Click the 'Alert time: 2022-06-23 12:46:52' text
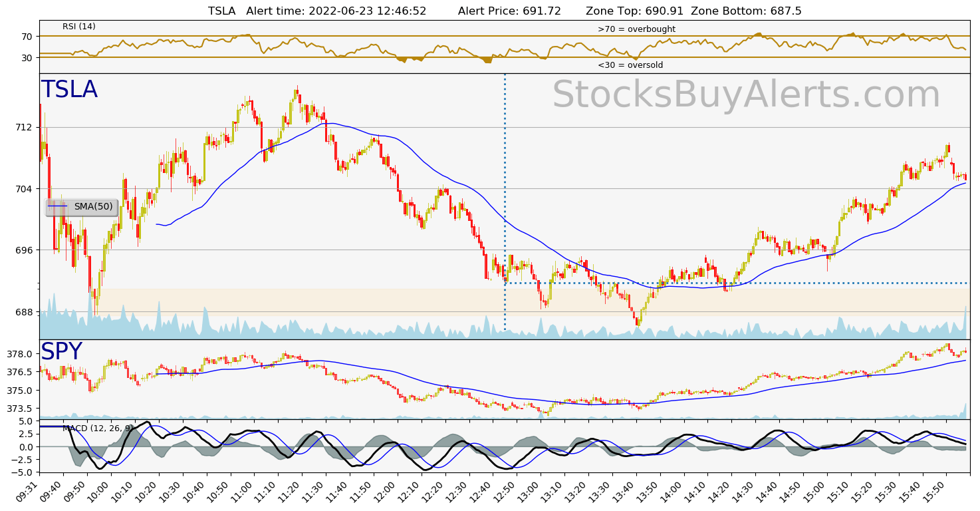This screenshot has width=980, height=511. (x=336, y=11)
